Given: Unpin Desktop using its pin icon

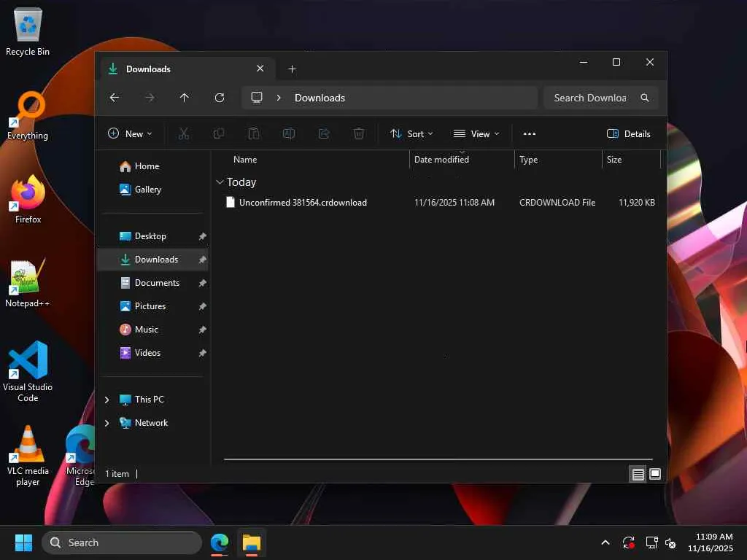Looking at the screenshot, I should point(203,236).
